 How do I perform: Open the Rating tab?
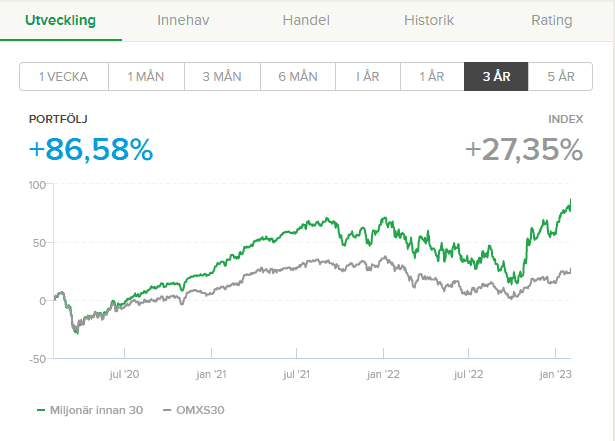(x=552, y=20)
